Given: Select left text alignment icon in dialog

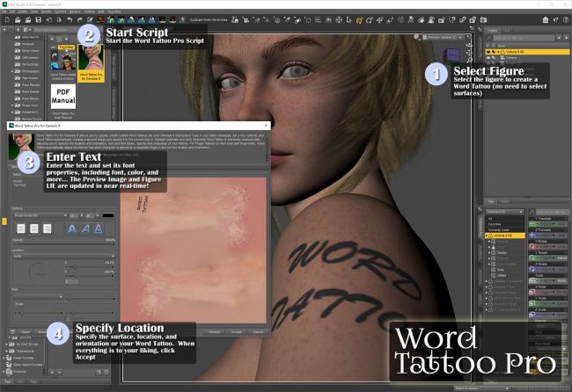Looking at the screenshot, I should (20, 228).
